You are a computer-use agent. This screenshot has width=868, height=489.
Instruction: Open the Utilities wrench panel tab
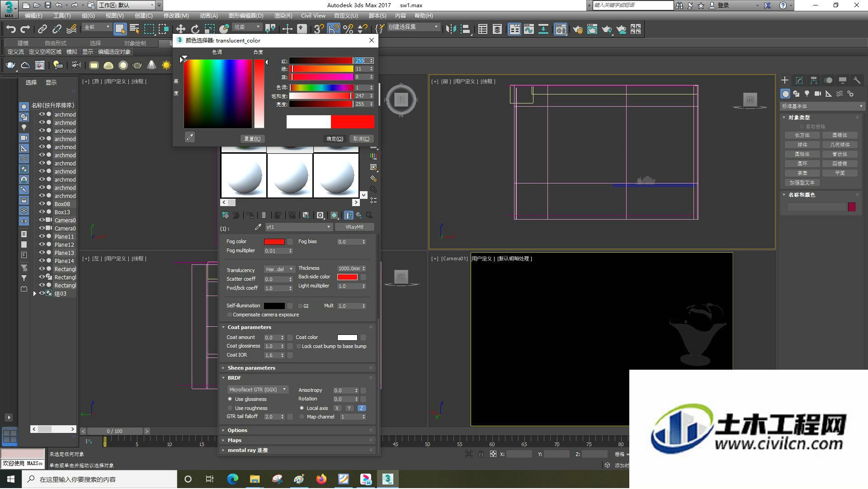(857, 80)
